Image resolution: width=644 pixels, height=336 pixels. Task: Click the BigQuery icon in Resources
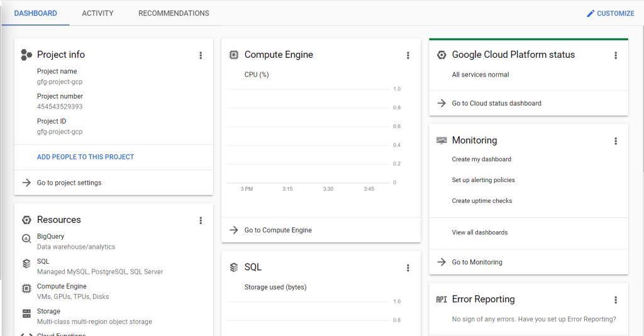click(26, 239)
